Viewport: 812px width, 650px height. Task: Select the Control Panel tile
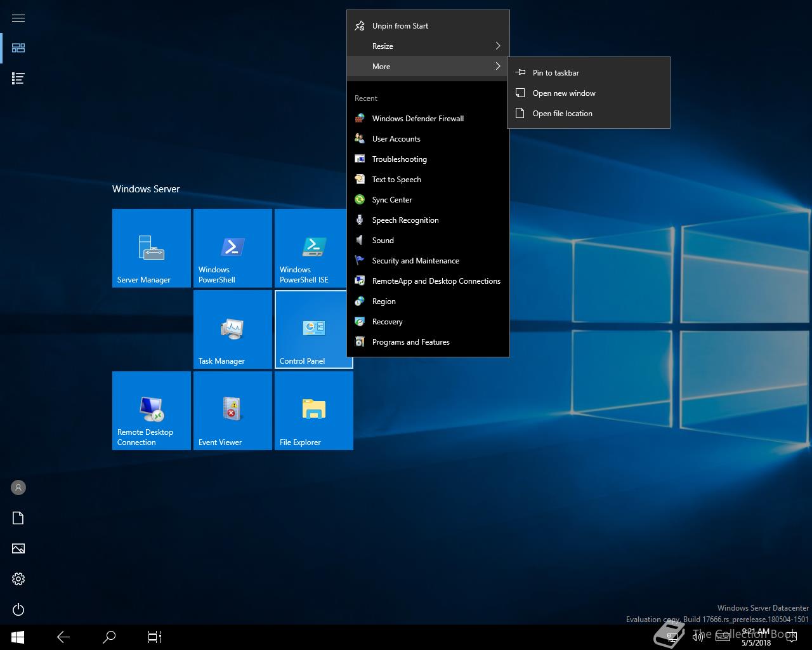click(311, 329)
